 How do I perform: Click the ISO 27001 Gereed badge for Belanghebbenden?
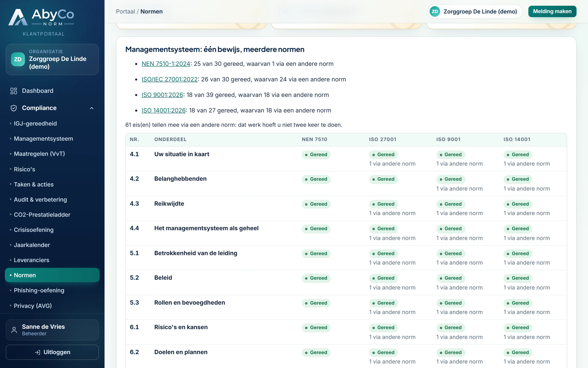click(x=383, y=179)
